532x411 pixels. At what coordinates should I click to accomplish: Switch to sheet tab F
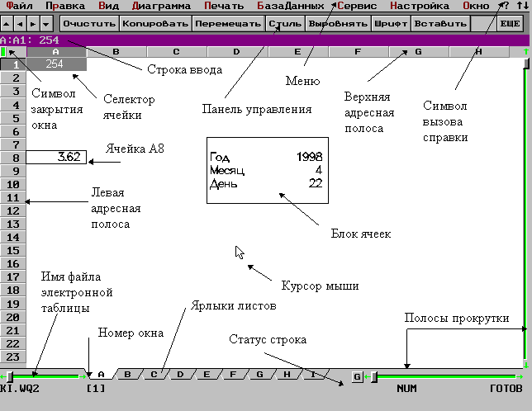233,375
